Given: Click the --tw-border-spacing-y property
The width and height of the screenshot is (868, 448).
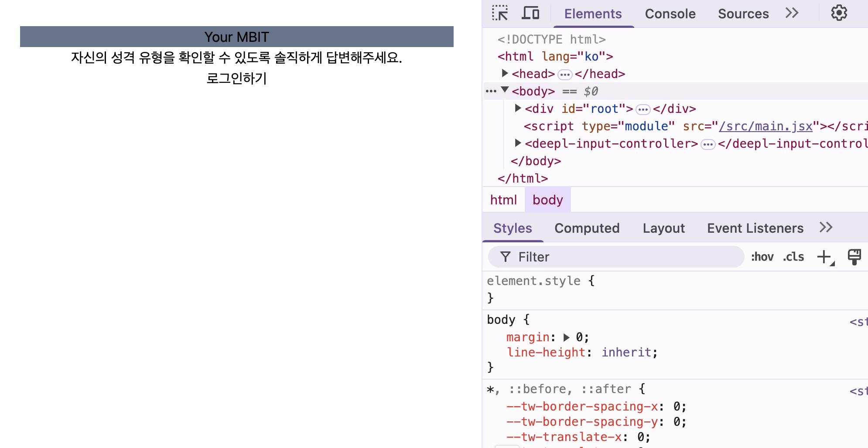Looking at the screenshot, I should pyautogui.click(x=582, y=421).
